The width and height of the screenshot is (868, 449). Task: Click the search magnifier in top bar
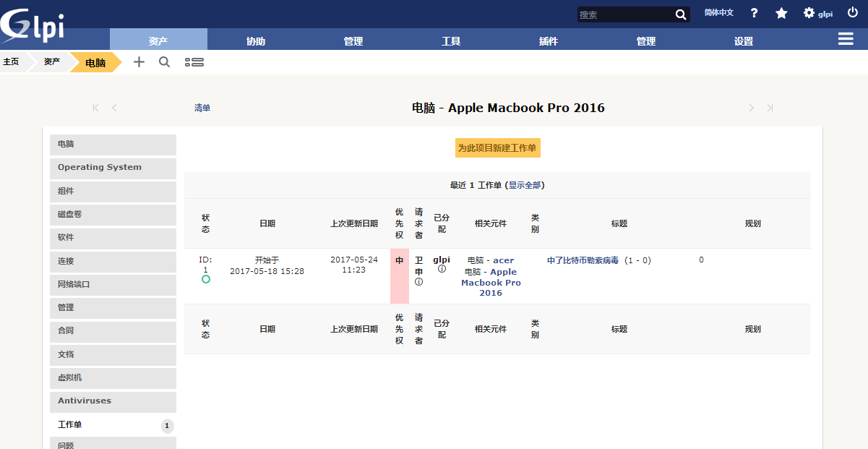(681, 14)
